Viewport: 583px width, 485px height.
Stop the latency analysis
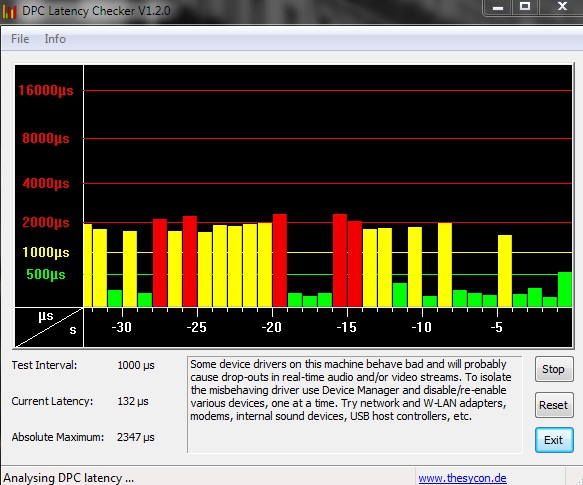click(x=554, y=369)
